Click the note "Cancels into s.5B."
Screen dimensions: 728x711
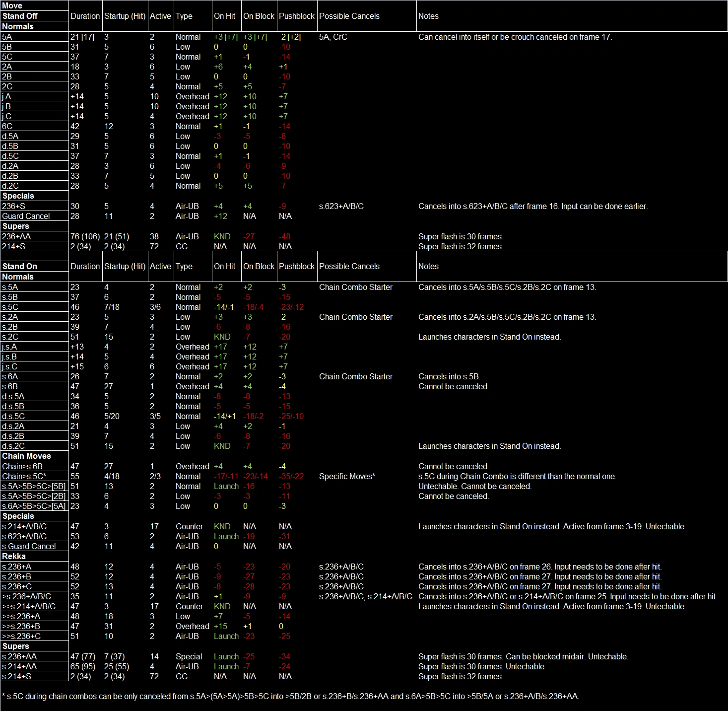(450, 376)
